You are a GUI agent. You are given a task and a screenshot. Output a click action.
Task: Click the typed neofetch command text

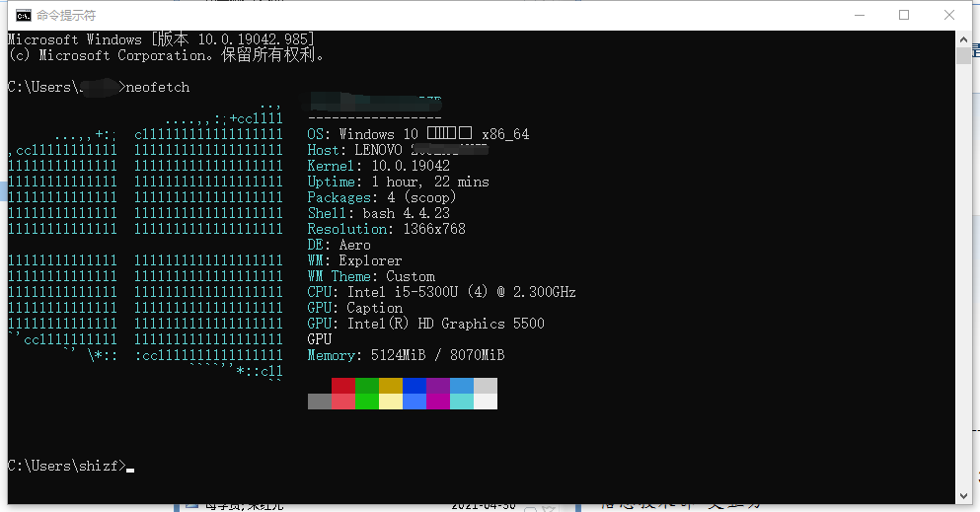click(158, 87)
